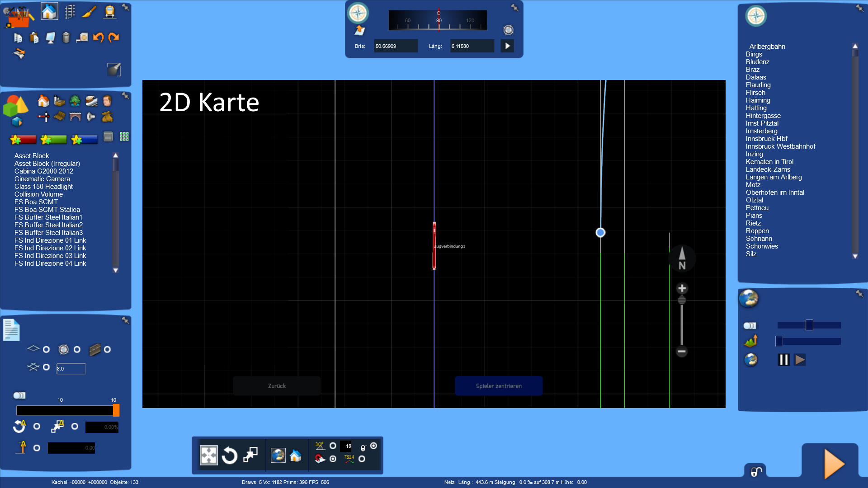Open the paintbrush terrain tool

pos(89,12)
